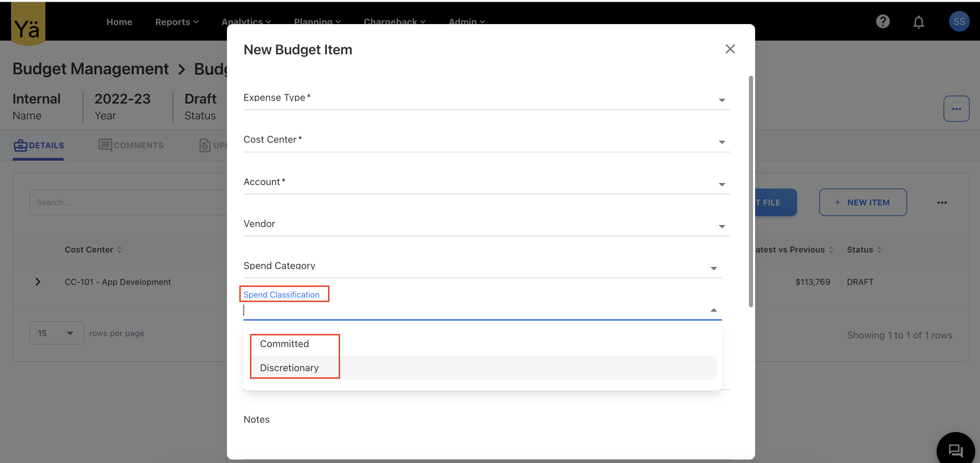Expand the Expense Type dropdown
Image resolution: width=980 pixels, height=463 pixels.
(721, 100)
